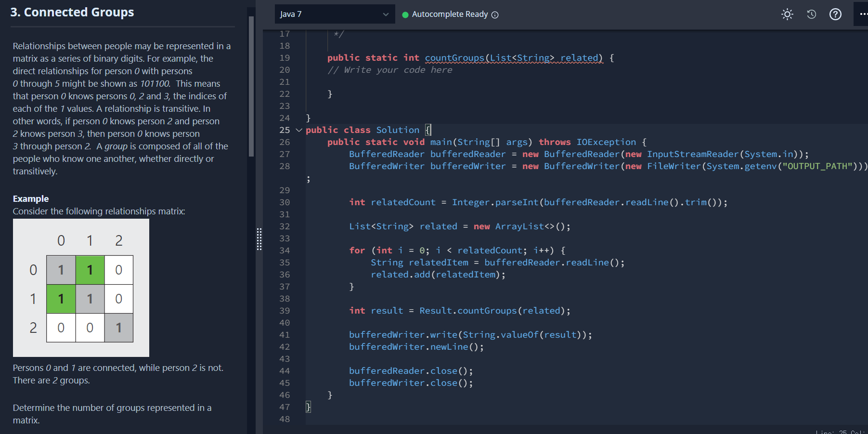
Task: Click the relationships matrix image
Action: (80, 287)
